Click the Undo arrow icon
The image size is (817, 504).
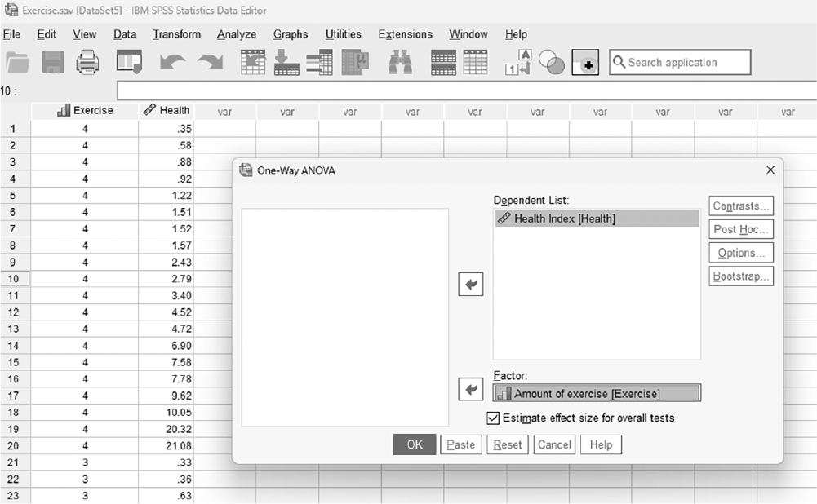(172, 63)
